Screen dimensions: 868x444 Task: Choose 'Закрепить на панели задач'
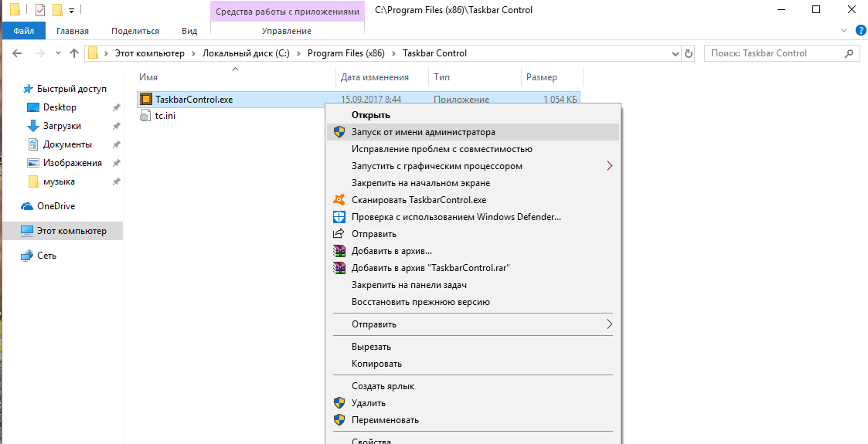(473, 285)
